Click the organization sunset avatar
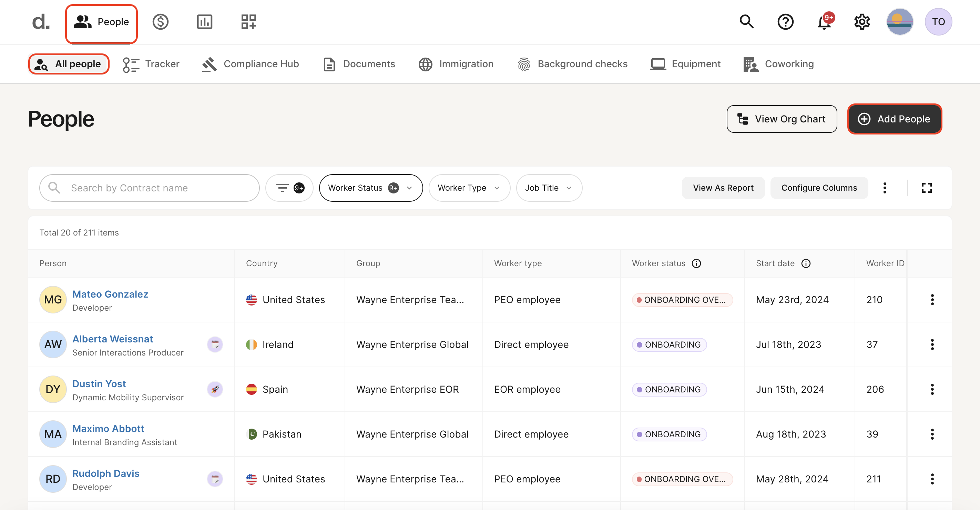 900,22
